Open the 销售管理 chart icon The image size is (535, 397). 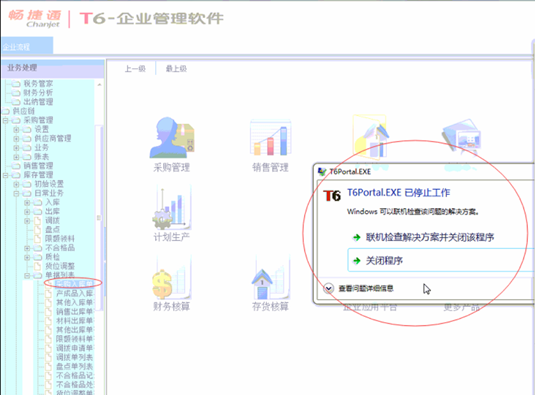click(x=270, y=138)
